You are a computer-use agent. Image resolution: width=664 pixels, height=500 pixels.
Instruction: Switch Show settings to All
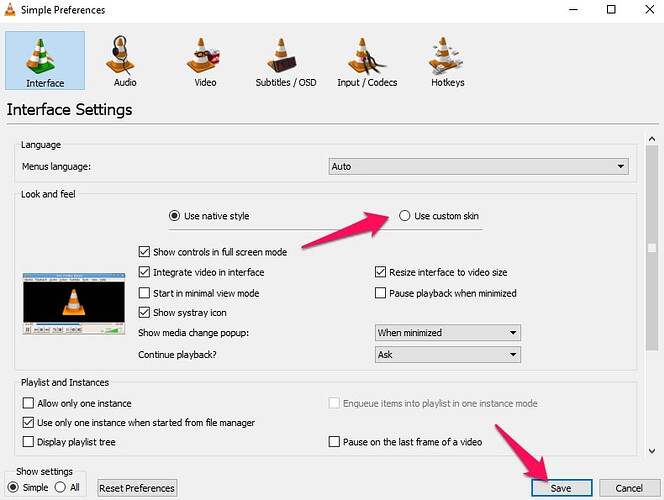pos(60,487)
